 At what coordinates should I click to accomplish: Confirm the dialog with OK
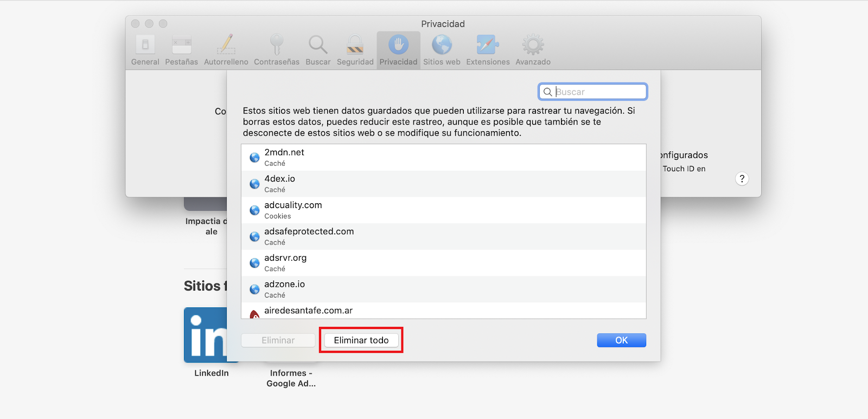tap(621, 340)
